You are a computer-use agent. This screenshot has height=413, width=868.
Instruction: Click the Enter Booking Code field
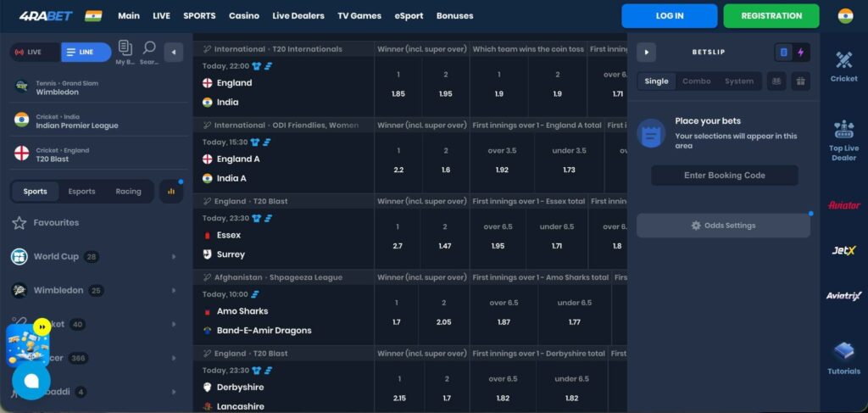click(x=724, y=176)
